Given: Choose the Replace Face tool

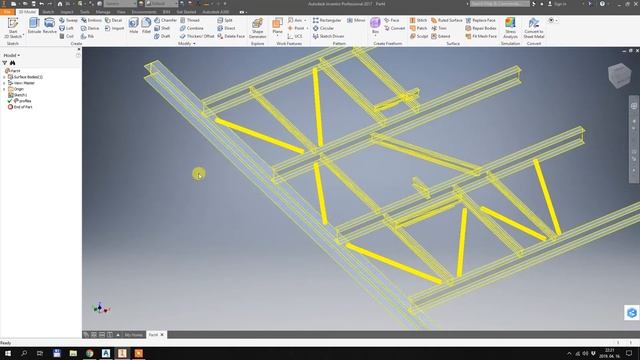Looking at the screenshot, I should pos(480,20).
